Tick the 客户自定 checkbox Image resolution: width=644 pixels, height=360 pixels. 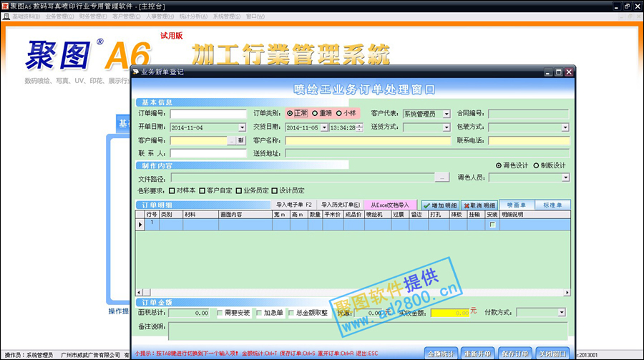pos(202,190)
